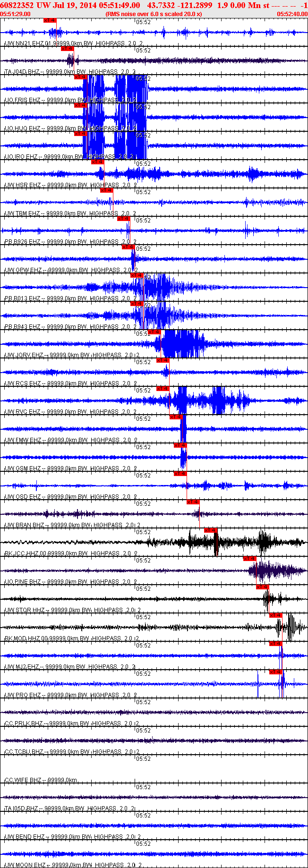Select the 'UO PINE BHZ' station label
308x868 pixels.
[x=23, y=582]
